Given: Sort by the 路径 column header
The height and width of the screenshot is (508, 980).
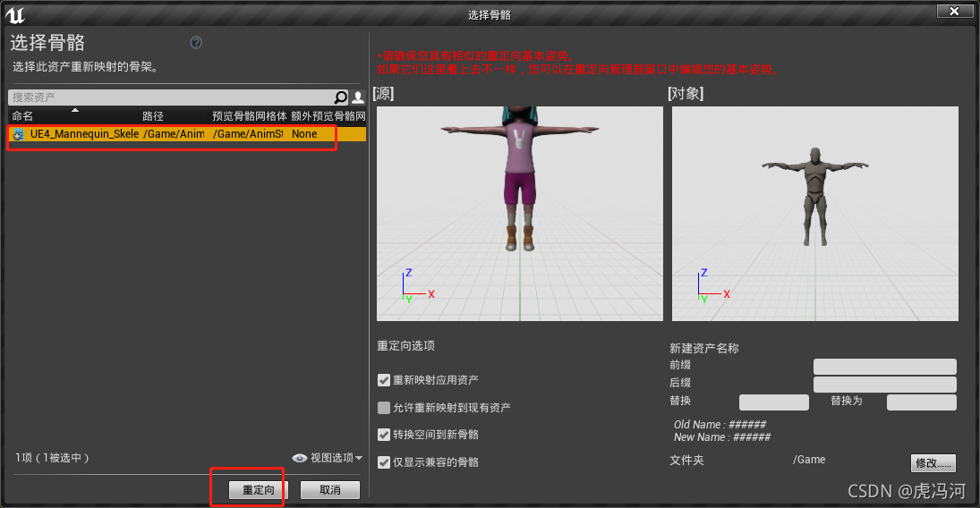Looking at the screenshot, I should (x=174, y=115).
